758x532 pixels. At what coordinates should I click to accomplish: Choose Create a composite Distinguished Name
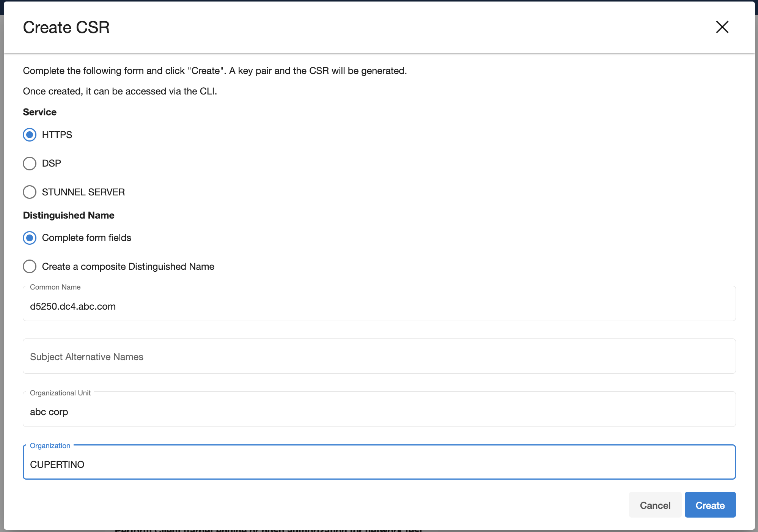click(x=30, y=266)
